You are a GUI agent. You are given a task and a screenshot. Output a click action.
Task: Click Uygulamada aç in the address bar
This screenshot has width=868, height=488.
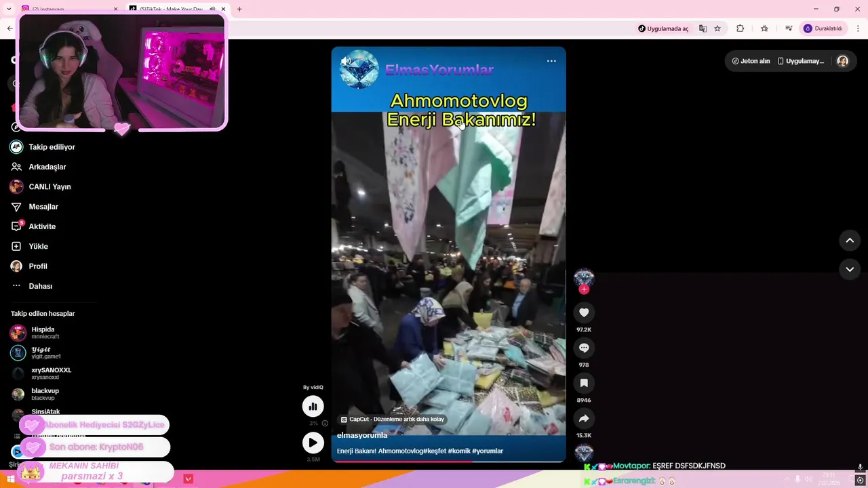(663, 28)
